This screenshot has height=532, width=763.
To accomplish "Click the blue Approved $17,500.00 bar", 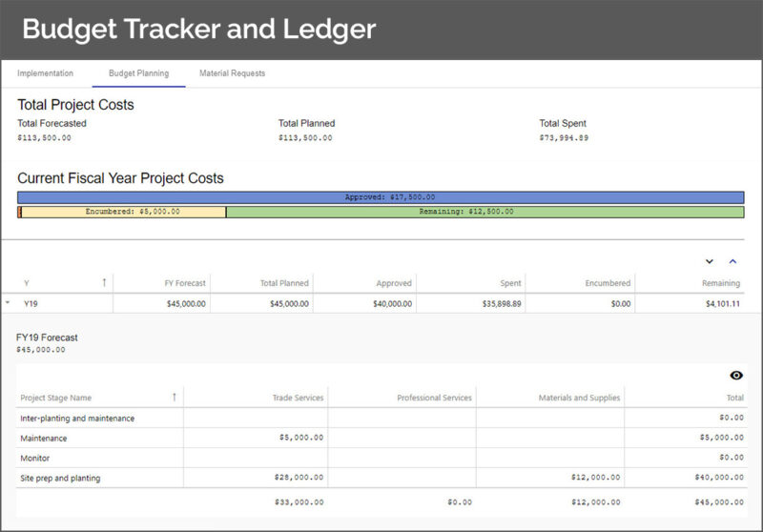I will [x=381, y=197].
